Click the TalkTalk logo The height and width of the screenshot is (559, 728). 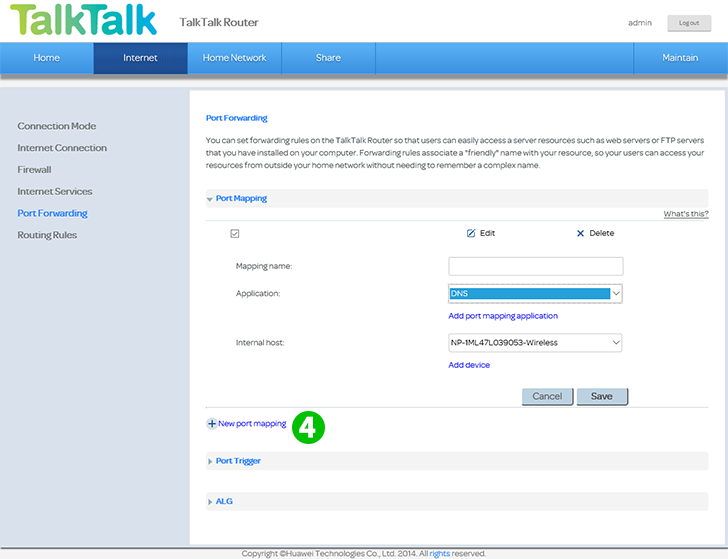84,20
